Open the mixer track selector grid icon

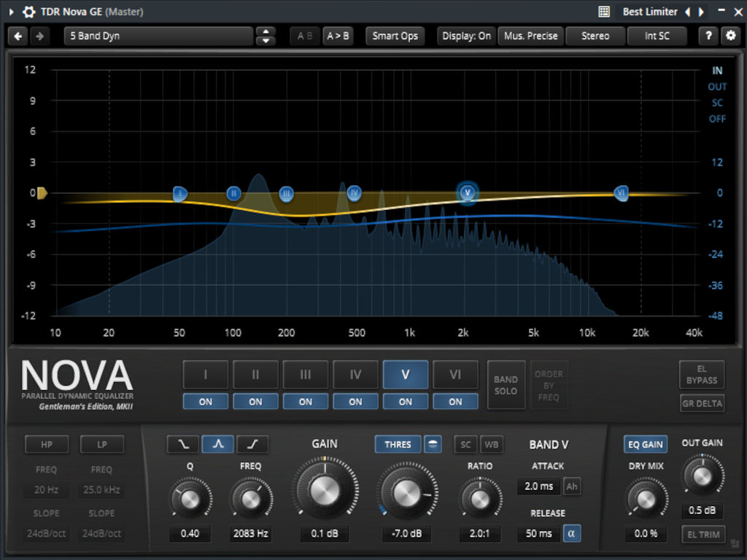pyautogui.click(x=603, y=12)
